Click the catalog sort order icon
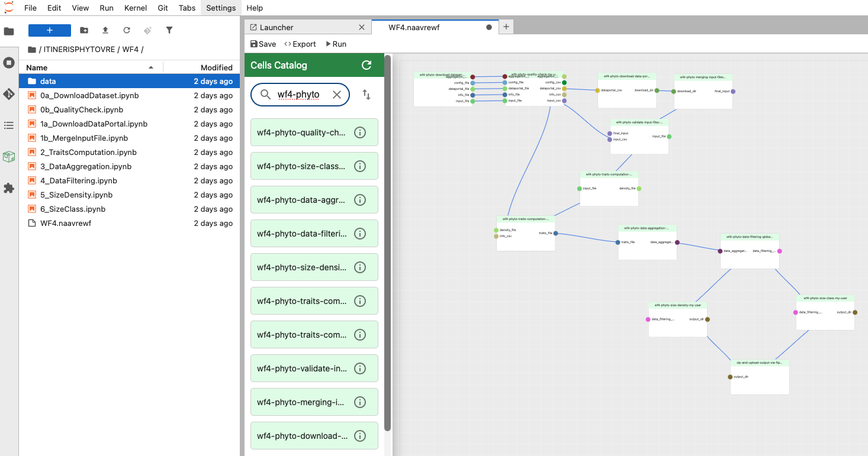Viewport: 868px width, 456px height. [367, 95]
